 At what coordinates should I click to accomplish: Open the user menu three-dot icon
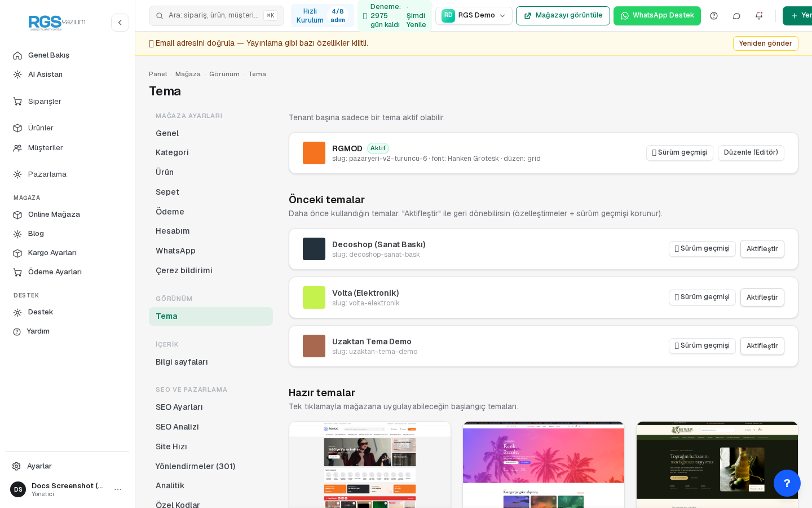coord(118,489)
